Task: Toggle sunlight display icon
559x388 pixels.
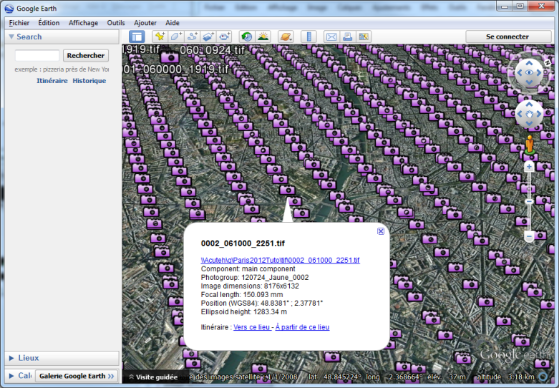Action: point(263,37)
